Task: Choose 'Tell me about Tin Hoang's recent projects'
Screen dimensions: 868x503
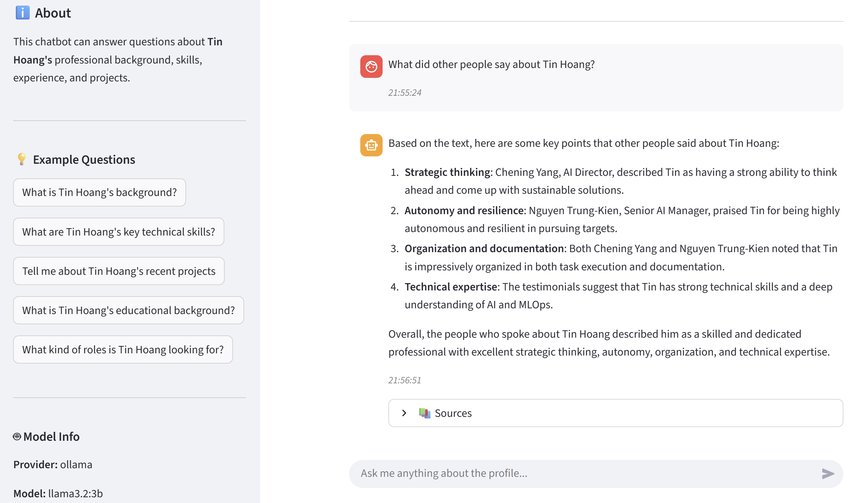Action: pos(118,271)
